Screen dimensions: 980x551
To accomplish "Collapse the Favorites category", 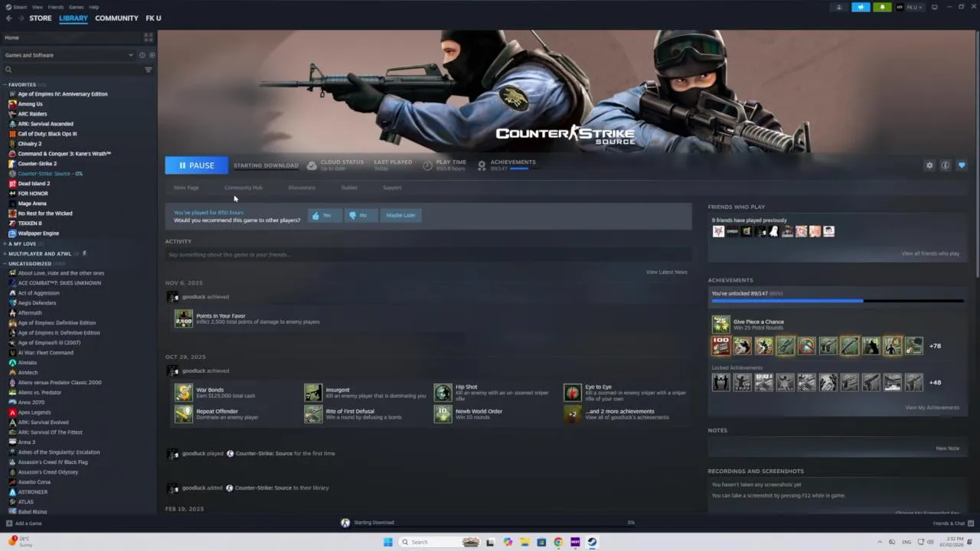I will (x=5, y=85).
